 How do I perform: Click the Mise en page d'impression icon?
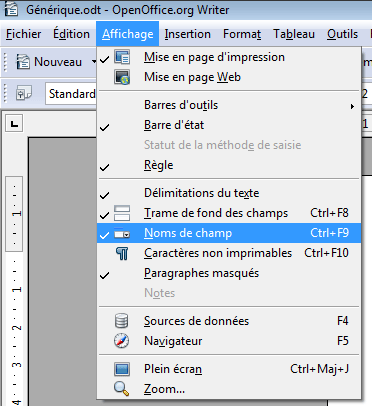point(122,57)
